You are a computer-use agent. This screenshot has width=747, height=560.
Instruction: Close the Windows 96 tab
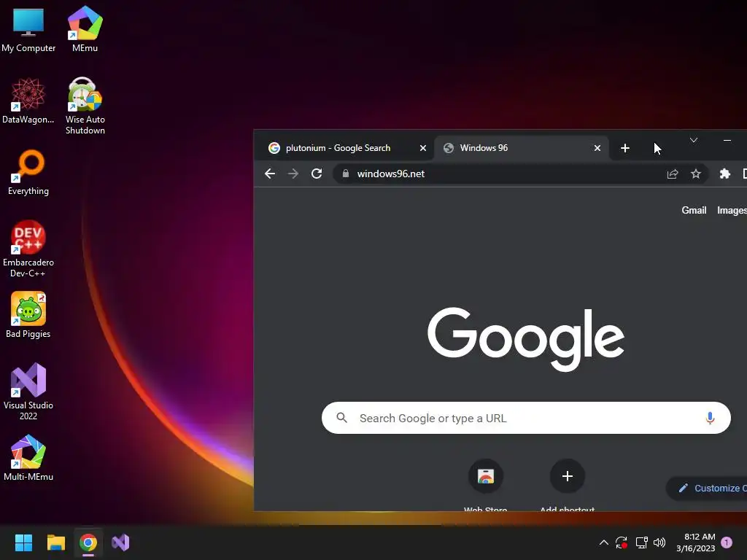coord(597,148)
